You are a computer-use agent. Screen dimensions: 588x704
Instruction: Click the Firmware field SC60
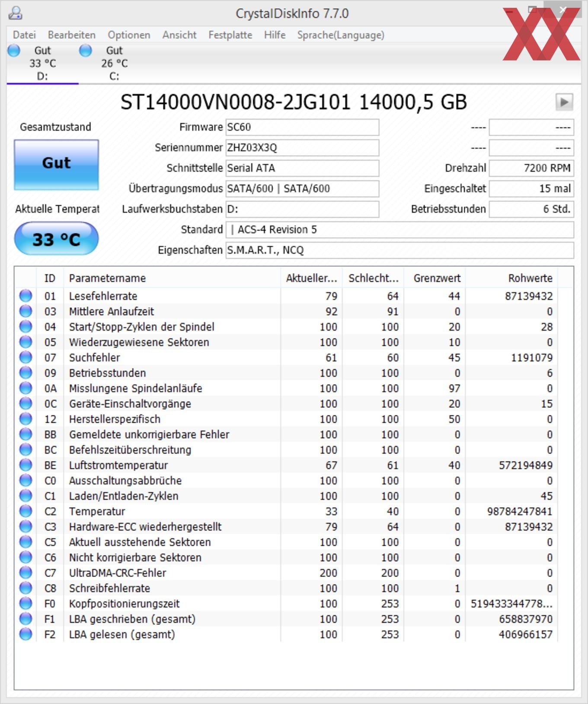[302, 127]
